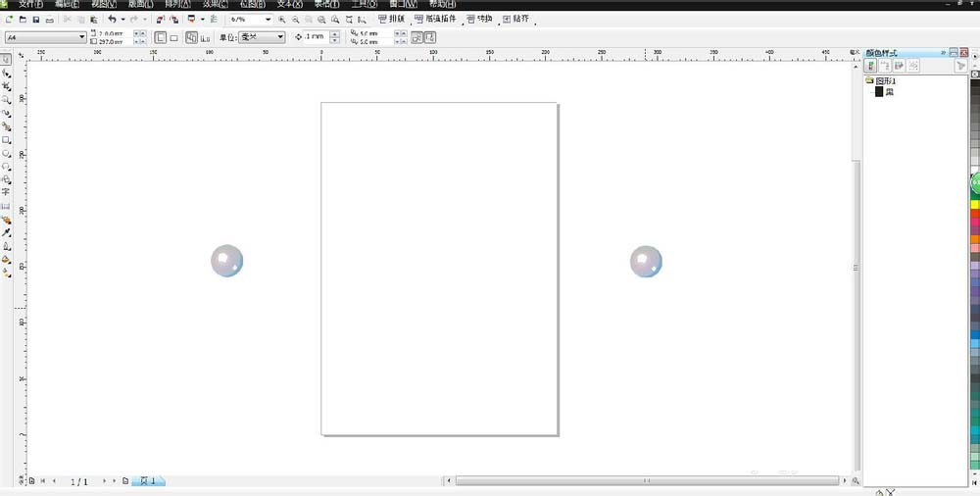Click the Undo arrow icon
Screen dimensions: 980x496
point(112,20)
